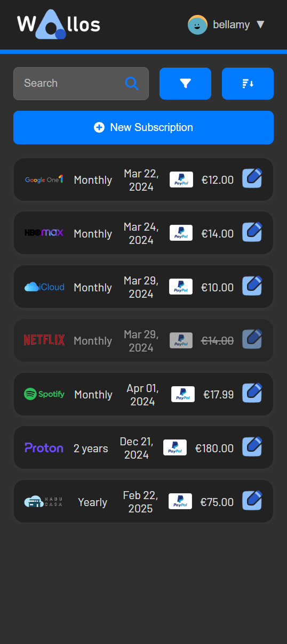Edit the Google One subscription
287x644 pixels.
pos(252,178)
